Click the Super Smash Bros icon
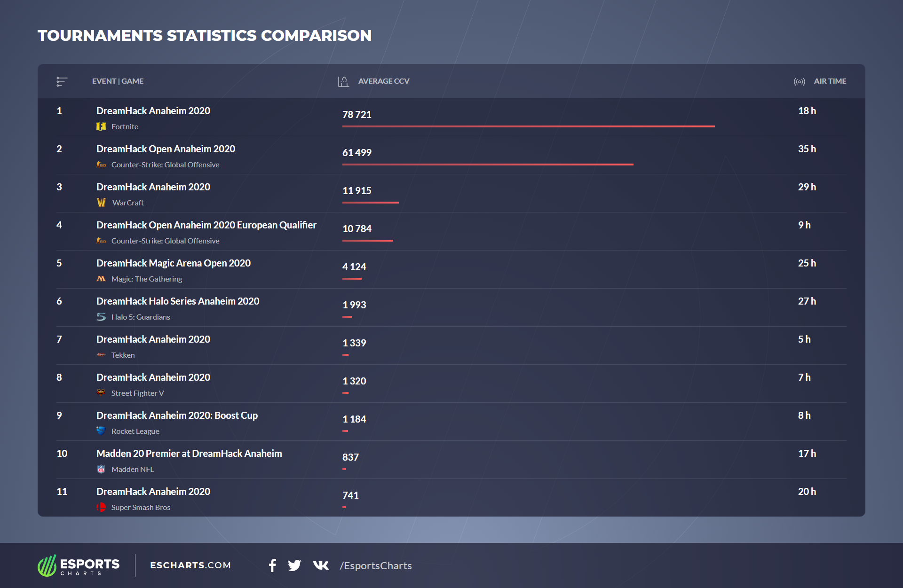This screenshot has height=588, width=903. pos(101,507)
